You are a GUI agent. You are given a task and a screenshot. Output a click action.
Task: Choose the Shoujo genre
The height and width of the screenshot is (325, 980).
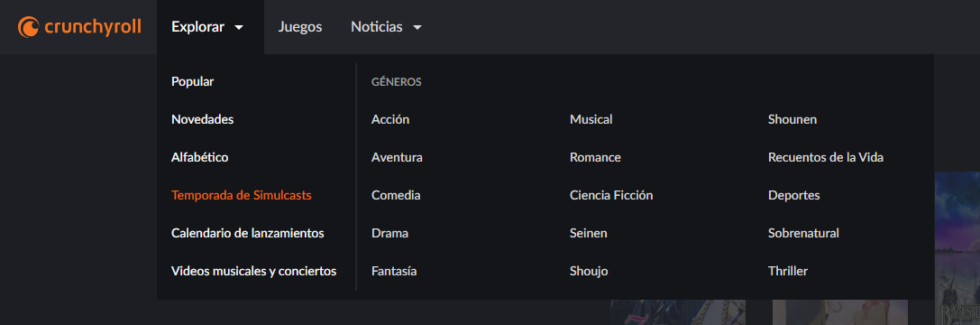589,271
